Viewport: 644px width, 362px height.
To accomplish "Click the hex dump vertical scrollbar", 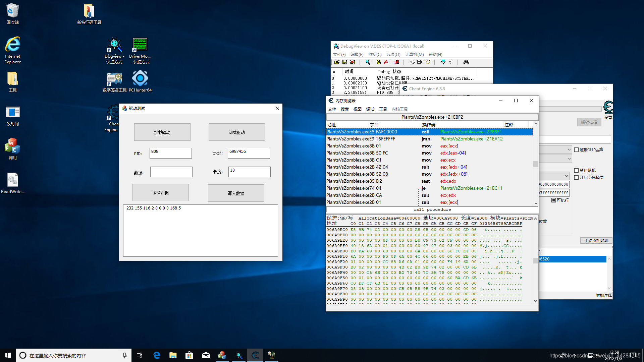I will (x=535, y=260).
